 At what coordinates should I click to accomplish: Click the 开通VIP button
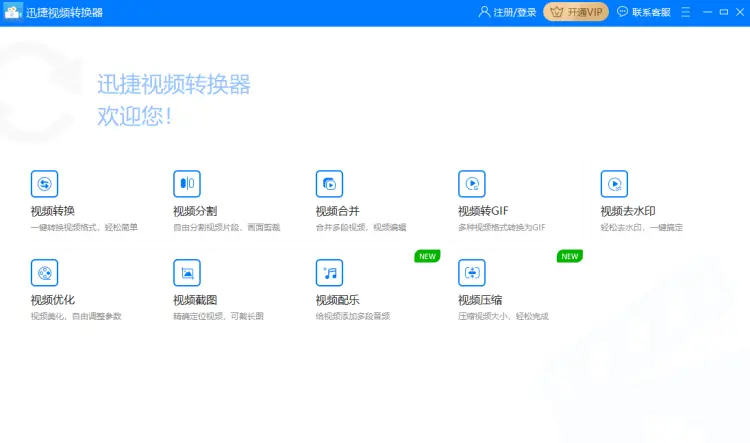(576, 12)
